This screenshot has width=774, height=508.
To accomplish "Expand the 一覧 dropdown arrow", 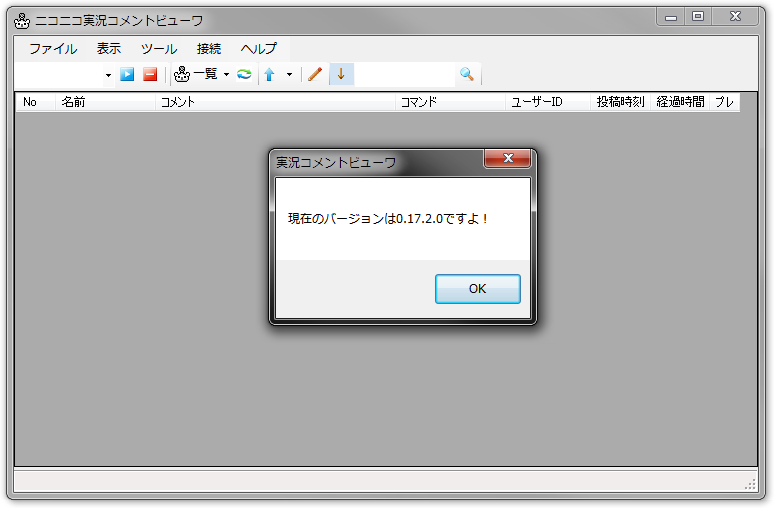I will (227, 75).
